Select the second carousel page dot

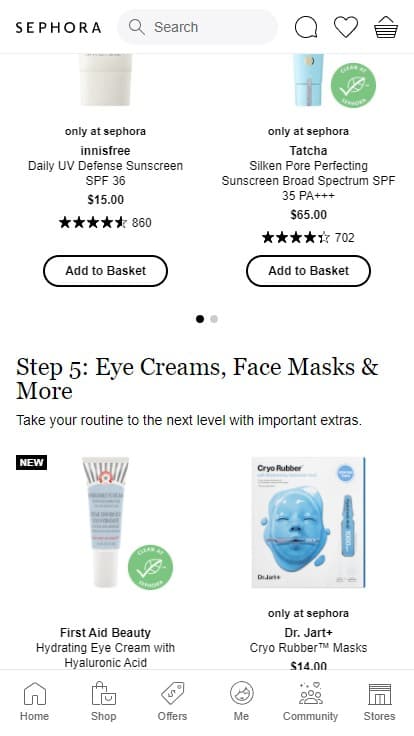(214, 319)
